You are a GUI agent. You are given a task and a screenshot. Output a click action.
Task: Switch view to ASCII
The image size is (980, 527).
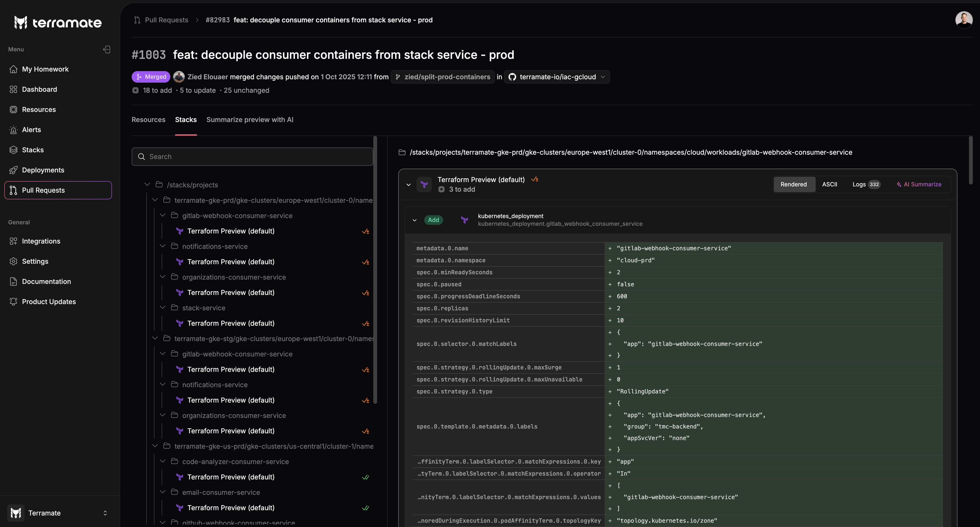[x=830, y=184]
